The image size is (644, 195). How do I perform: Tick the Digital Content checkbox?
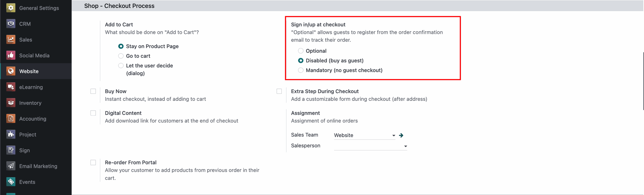(x=93, y=113)
